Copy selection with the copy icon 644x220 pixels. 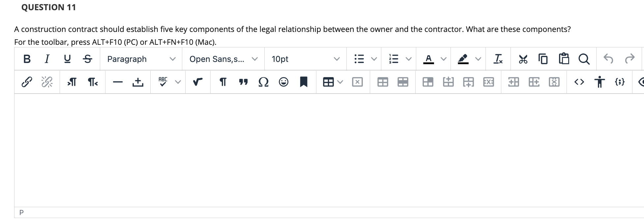click(543, 59)
